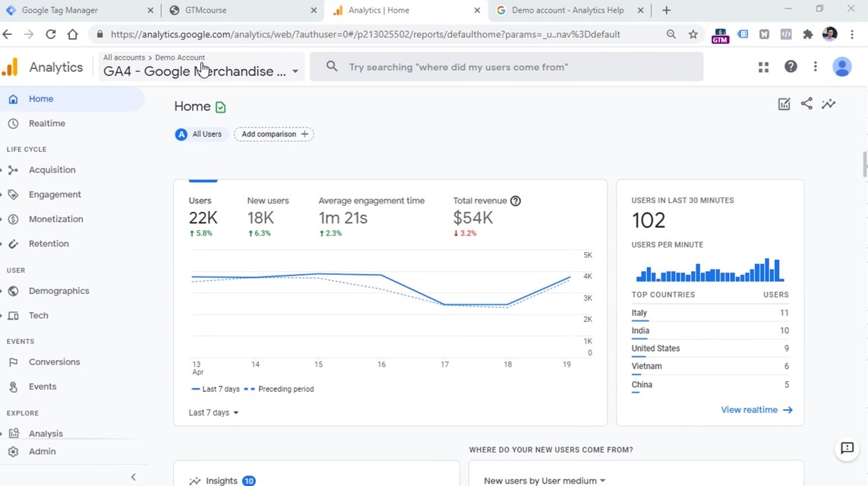Open the Events page

42,387
